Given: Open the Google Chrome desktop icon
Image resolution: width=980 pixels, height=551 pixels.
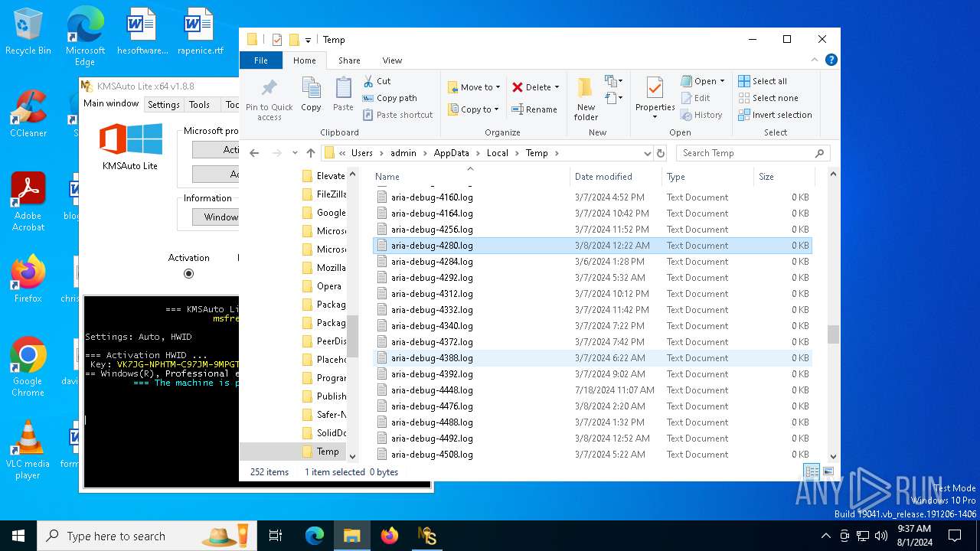Looking at the screenshot, I should 28,367.
